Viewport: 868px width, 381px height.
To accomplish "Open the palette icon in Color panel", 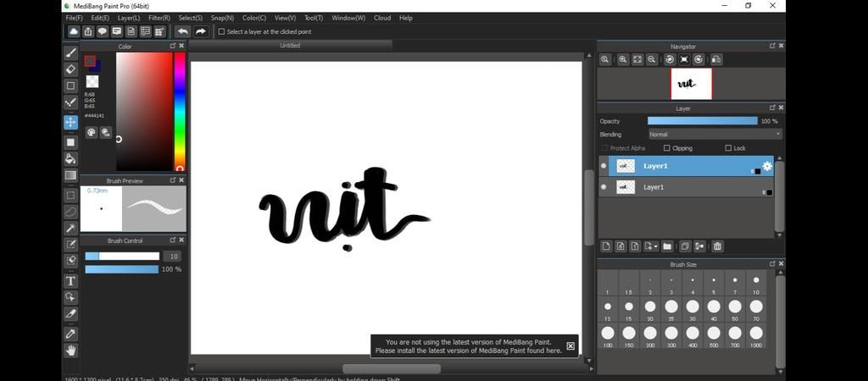I will click(92, 132).
